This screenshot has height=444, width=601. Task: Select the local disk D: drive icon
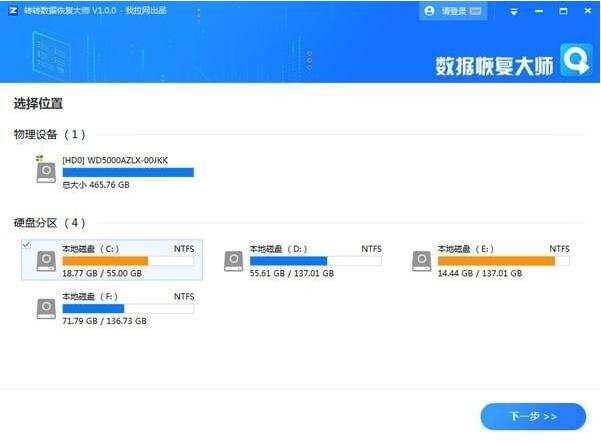point(233,261)
